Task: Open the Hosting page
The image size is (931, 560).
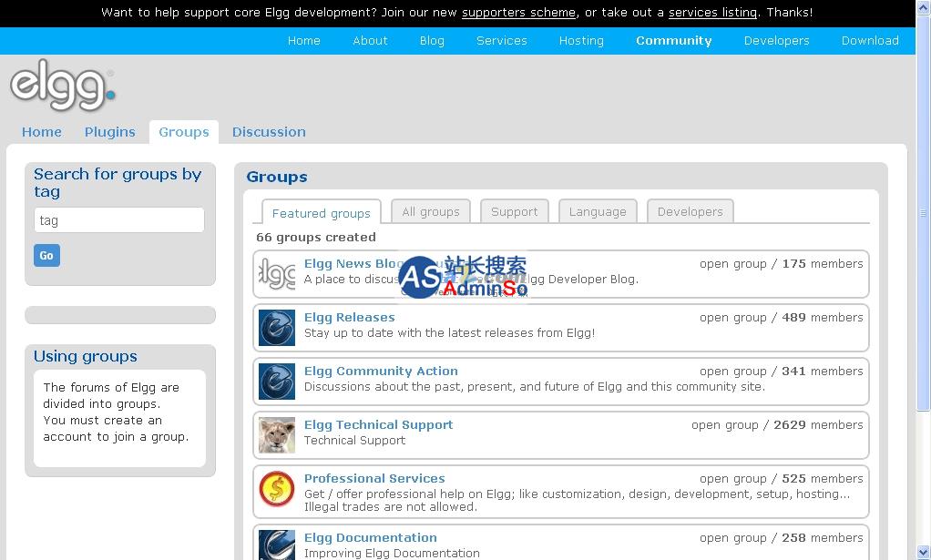Action: coord(581,40)
